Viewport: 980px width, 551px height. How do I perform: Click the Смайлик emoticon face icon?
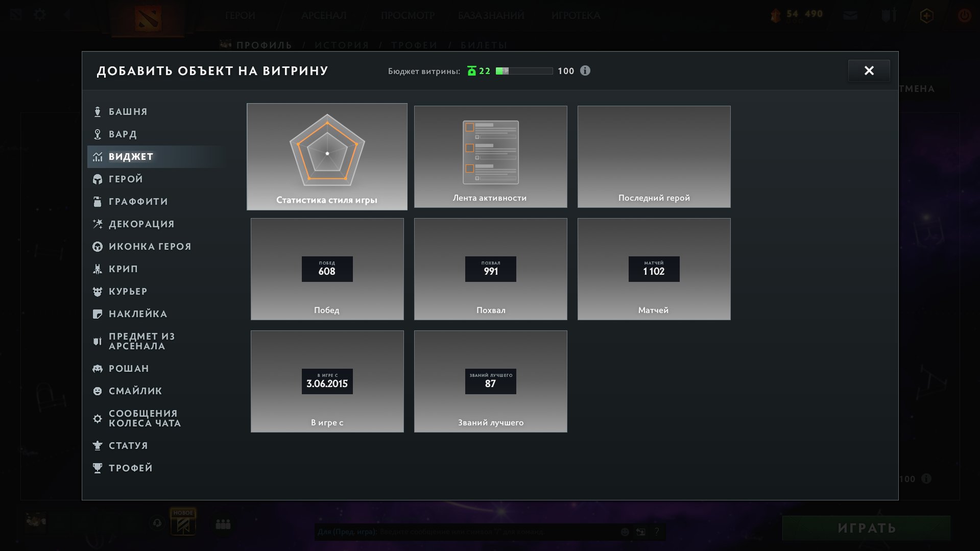click(98, 391)
